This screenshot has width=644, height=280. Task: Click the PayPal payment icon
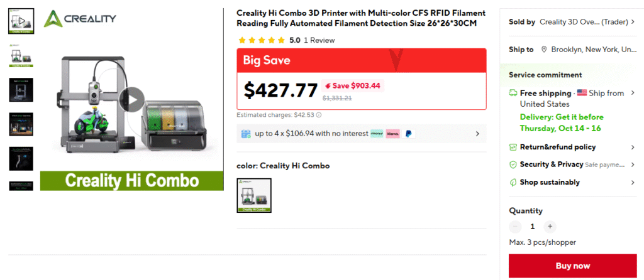[409, 134]
